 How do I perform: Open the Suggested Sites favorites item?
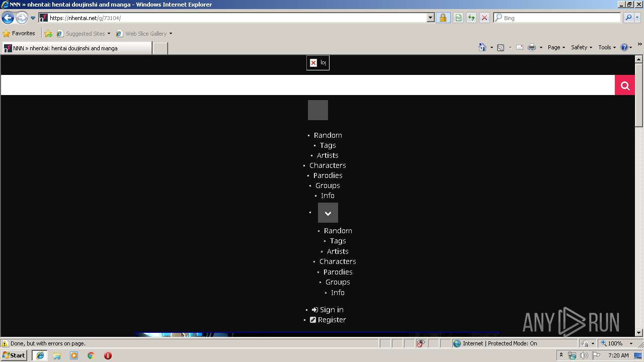(83, 34)
